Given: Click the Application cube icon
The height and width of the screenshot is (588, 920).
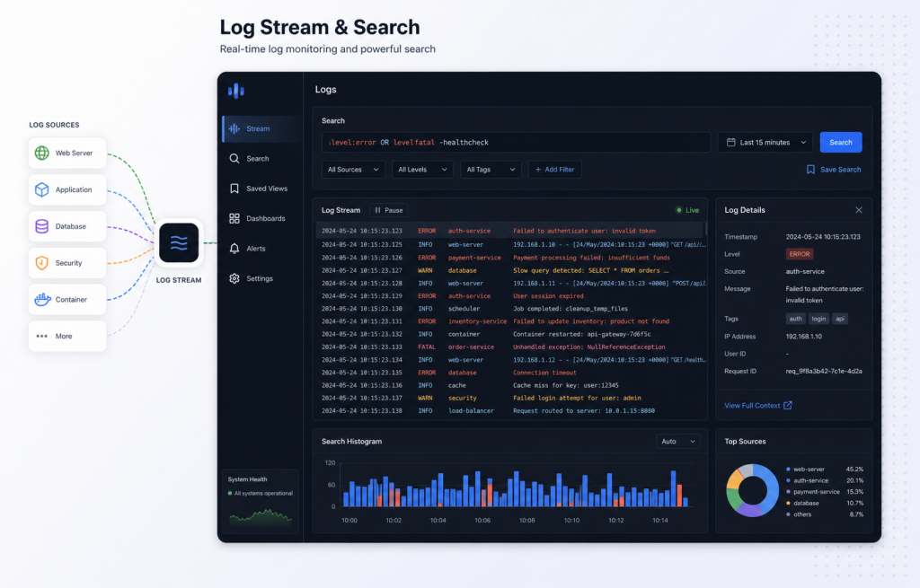Looking at the screenshot, I should [41, 189].
